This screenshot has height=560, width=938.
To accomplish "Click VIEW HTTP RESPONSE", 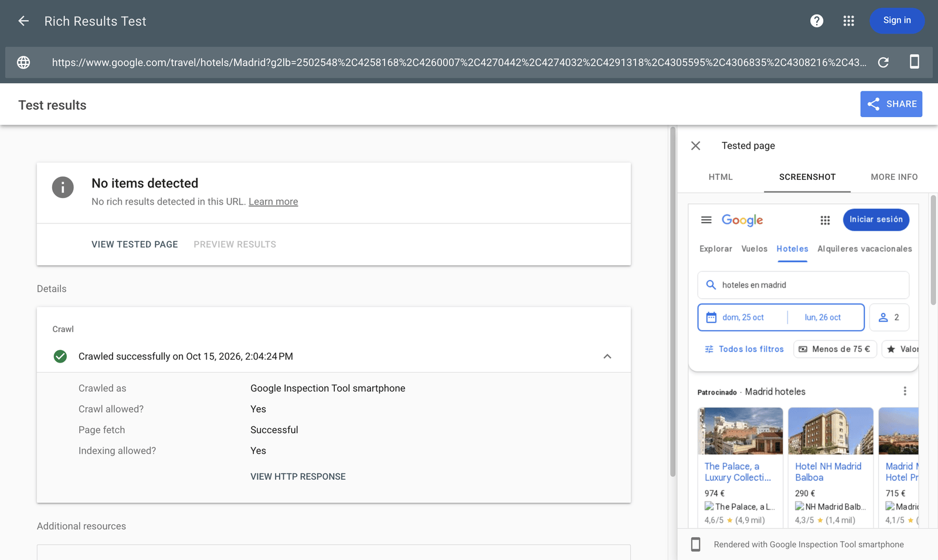I will [298, 477].
